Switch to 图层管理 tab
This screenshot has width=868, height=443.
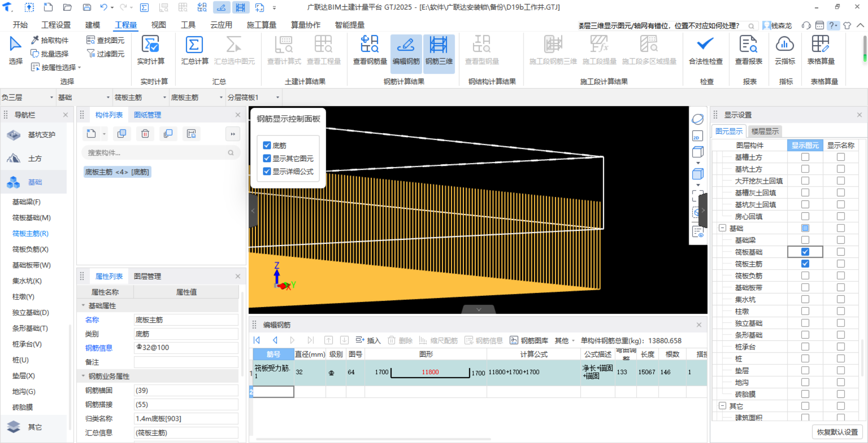tap(147, 276)
